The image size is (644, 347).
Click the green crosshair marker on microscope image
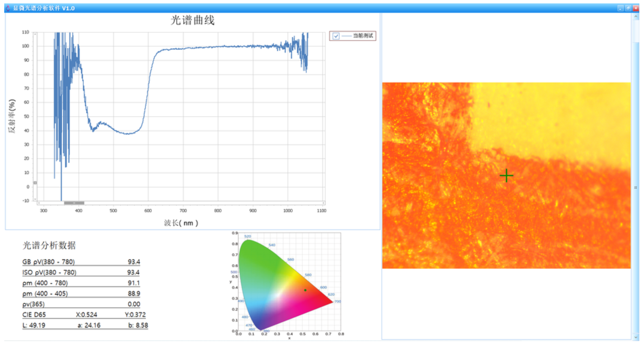506,176
